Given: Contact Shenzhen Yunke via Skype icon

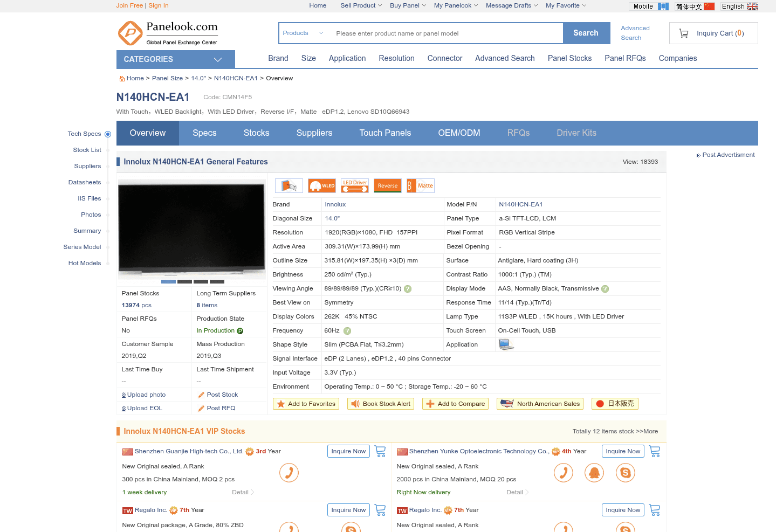Looking at the screenshot, I should 626,473.
